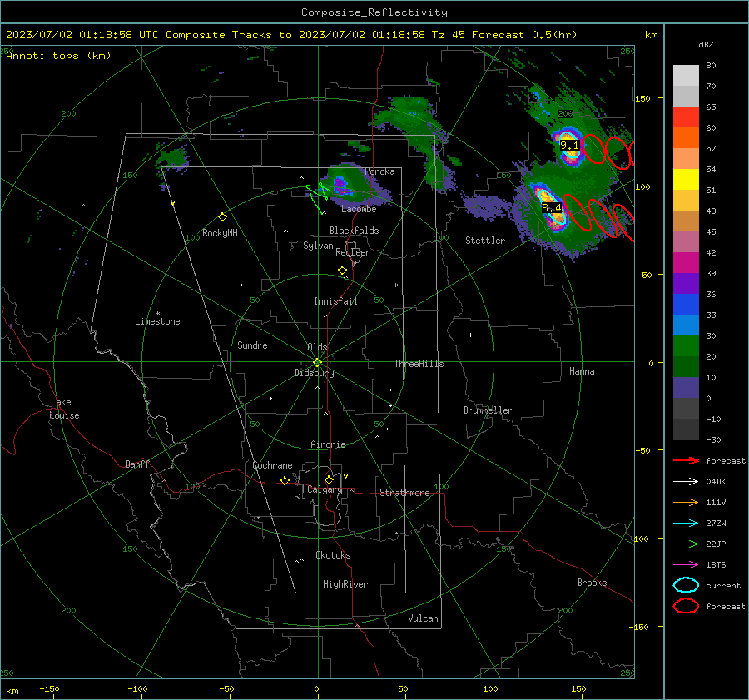
Task: Pick the blue 33-36 dBZ color swatch
Action: (x=686, y=305)
